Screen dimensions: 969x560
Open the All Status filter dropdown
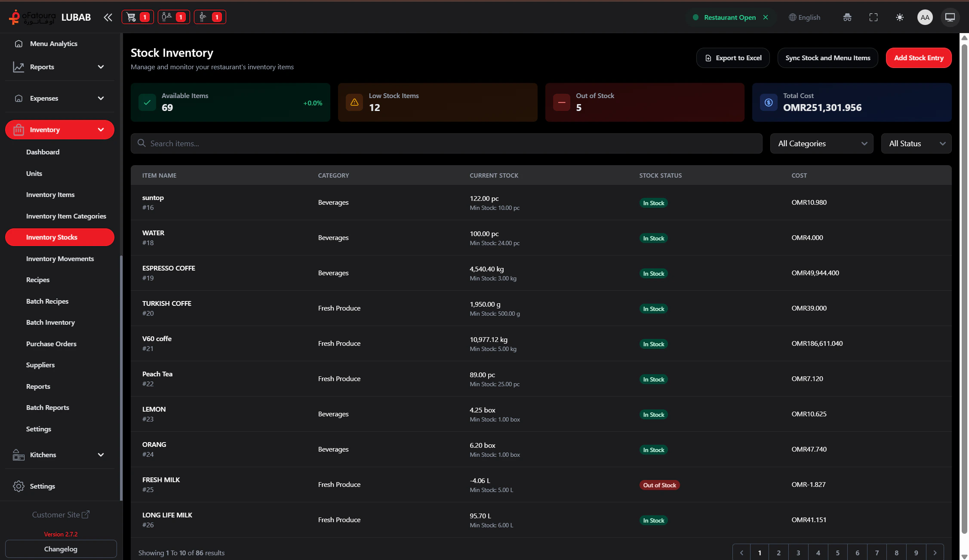(x=916, y=143)
